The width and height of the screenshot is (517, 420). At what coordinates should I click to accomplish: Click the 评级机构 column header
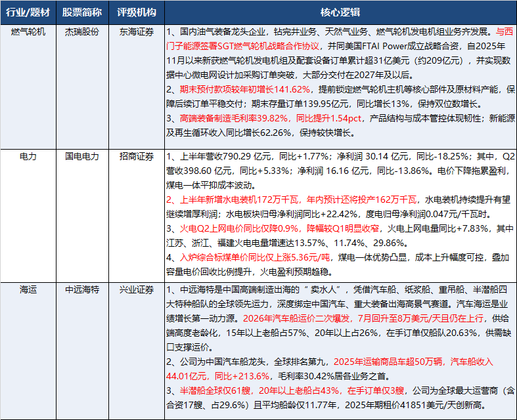tap(137, 12)
